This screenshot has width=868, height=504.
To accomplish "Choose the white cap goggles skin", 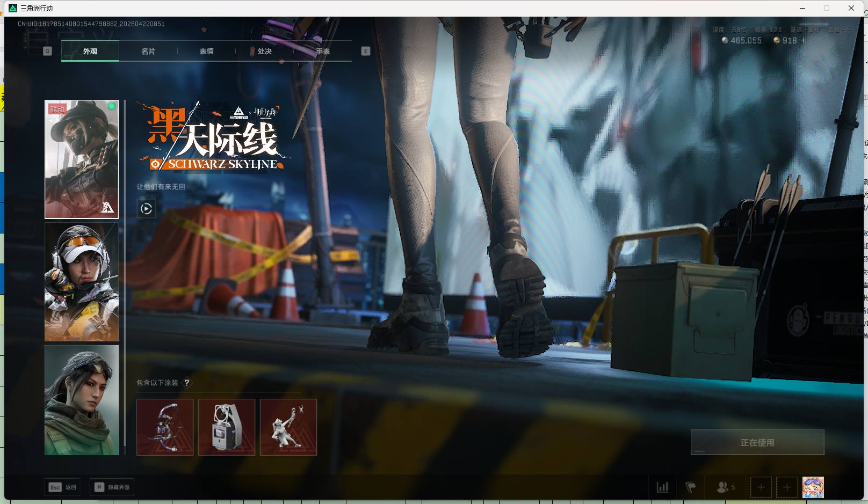I will pos(82,282).
